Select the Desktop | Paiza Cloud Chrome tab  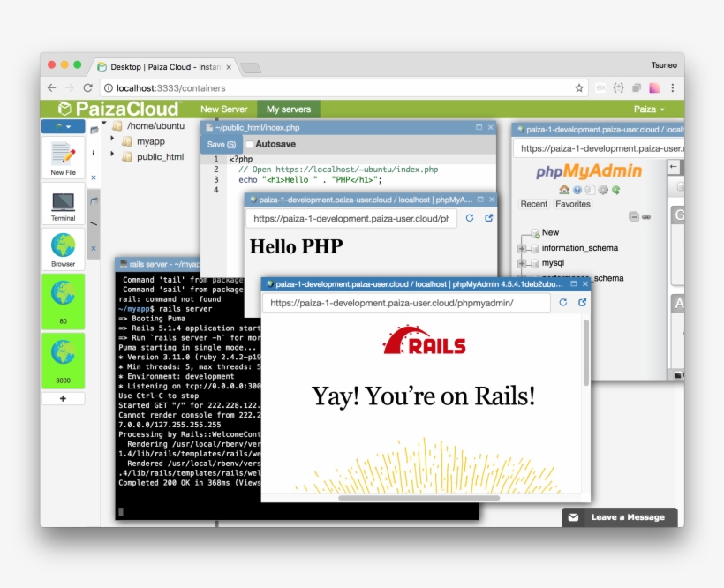[x=166, y=67]
